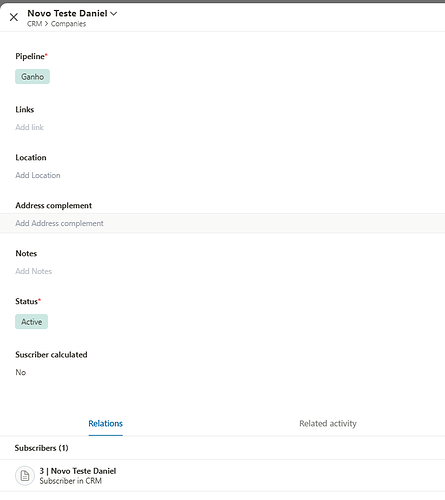Select the Ganho pipeline tag
Viewport: 445px width, 500px height.
coord(32,77)
